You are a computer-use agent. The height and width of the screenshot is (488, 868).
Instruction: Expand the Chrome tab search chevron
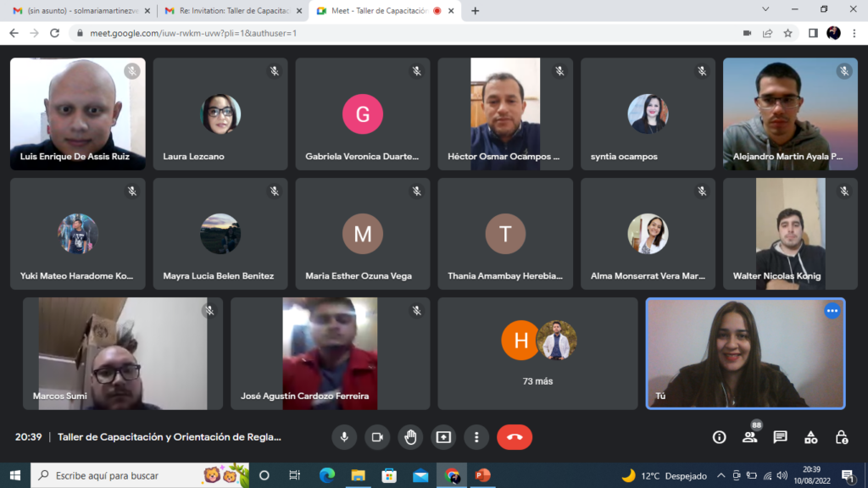pos(765,10)
